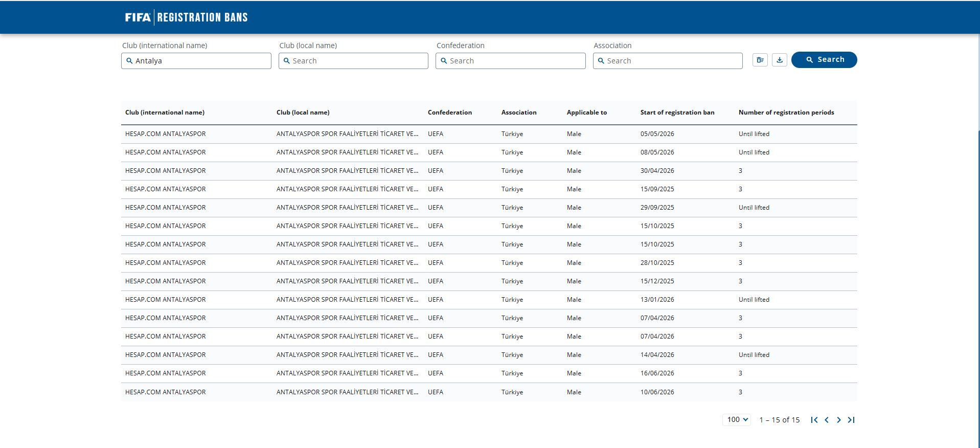This screenshot has height=448, width=980.
Task: Select the 28/10/2025 start date cell
Action: point(657,263)
